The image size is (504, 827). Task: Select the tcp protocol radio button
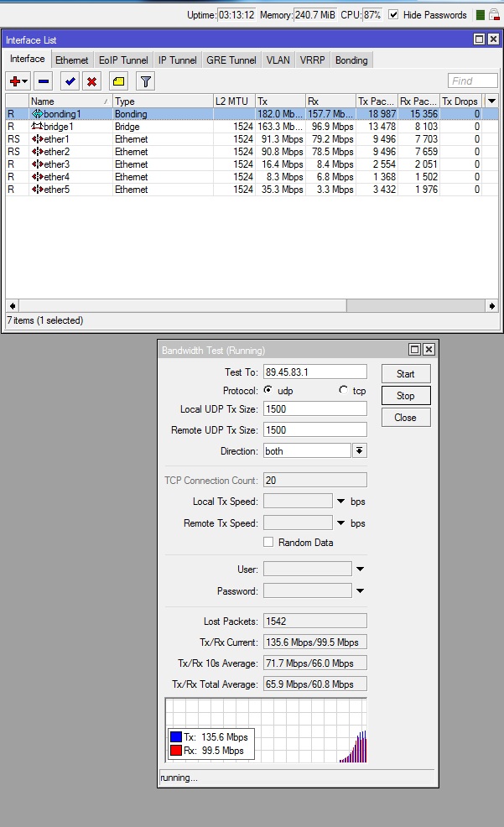(x=344, y=390)
